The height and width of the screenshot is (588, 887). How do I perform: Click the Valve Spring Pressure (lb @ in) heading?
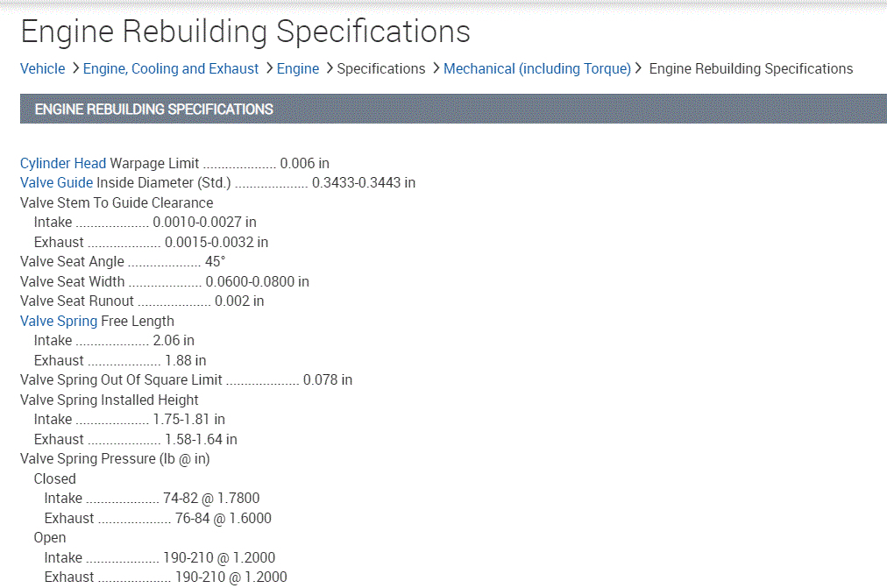coord(115,459)
